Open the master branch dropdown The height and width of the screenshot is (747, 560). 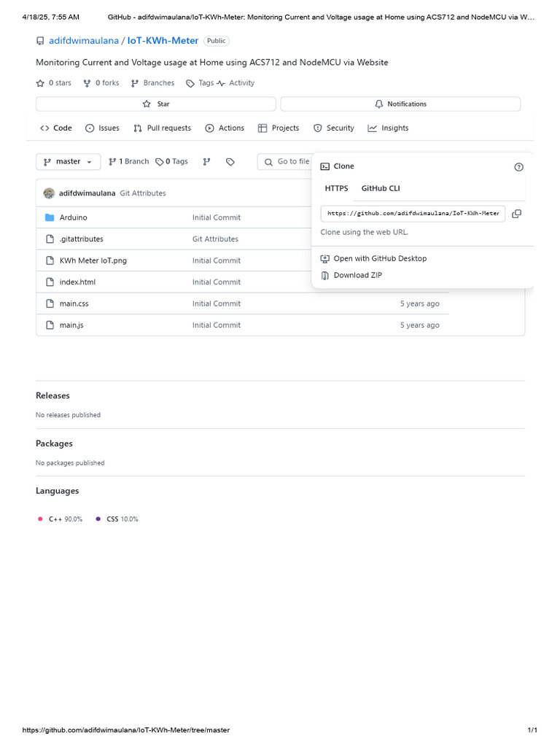coord(68,162)
